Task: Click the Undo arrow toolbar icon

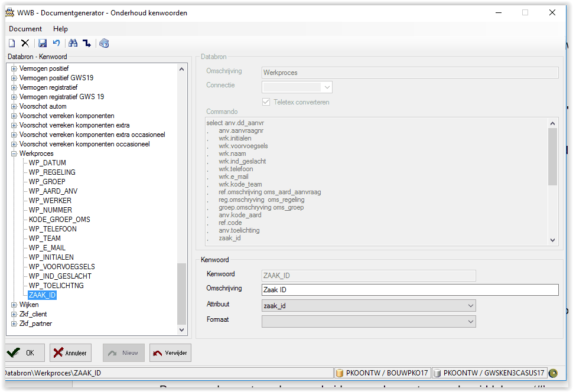Action: [x=56, y=44]
